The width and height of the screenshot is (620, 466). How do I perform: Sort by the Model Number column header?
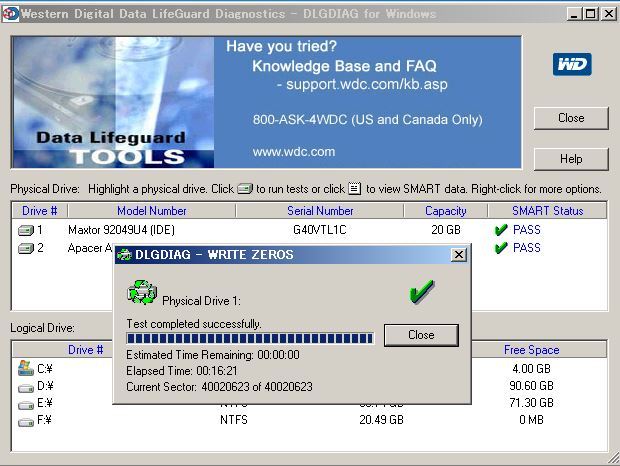tap(152, 211)
